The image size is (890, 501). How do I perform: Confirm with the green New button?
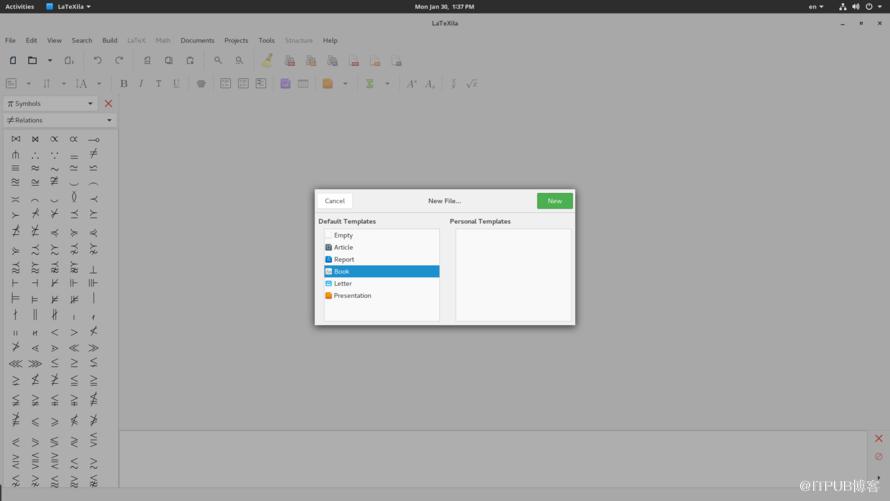click(555, 201)
